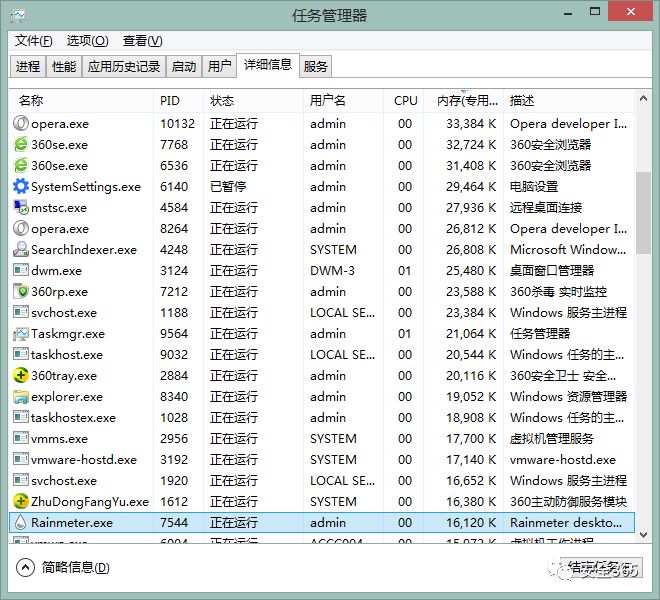Click the 360主动防御服务模块 description

pyautogui.click(x=568, y=501)
